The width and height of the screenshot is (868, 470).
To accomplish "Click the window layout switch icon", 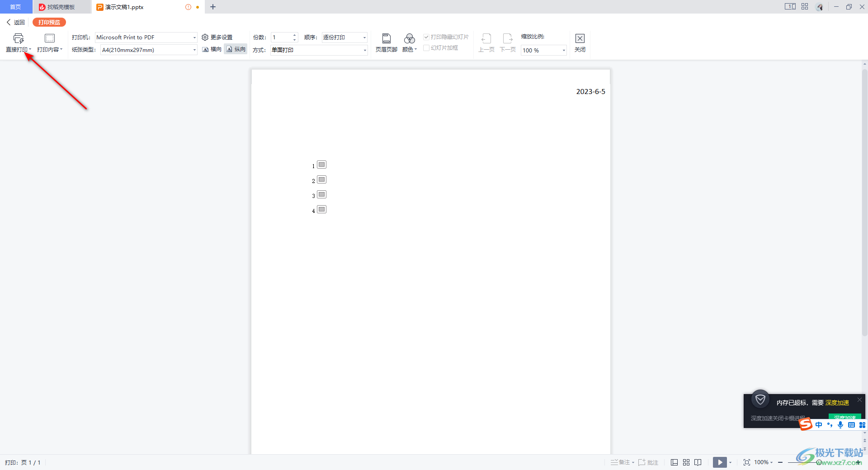I will pos(790,7).
